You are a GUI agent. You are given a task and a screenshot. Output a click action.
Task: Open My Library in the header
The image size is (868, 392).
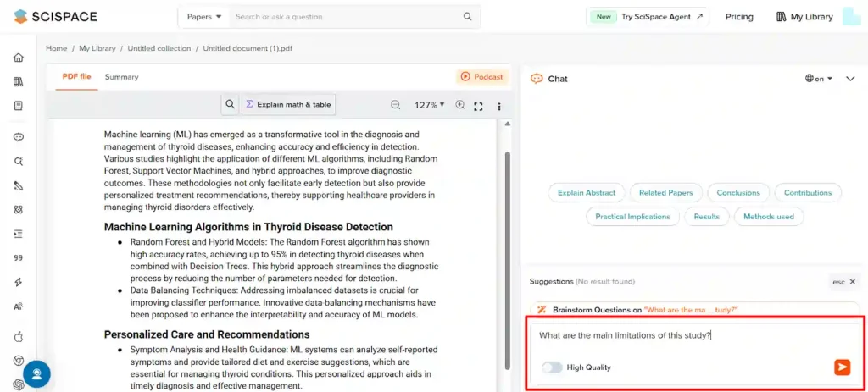(804, 17)
